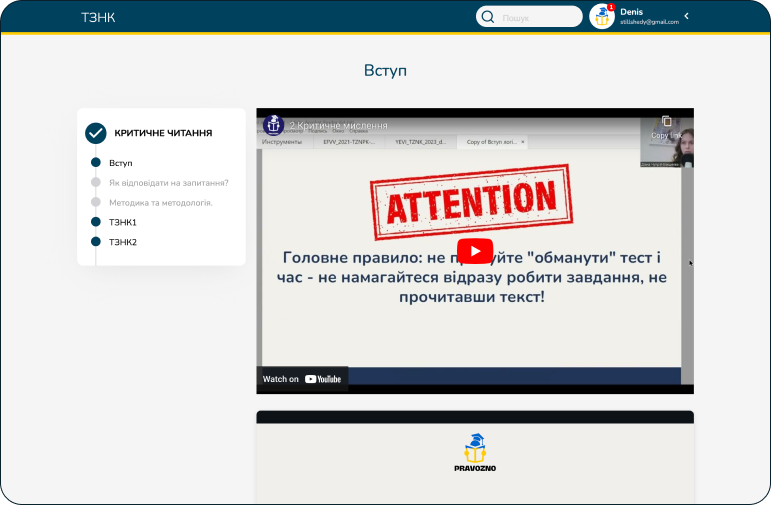The width and height of the screenshot is (771, 505).
Task: Click the Pravozno logo in lower card
Action: 474,453
